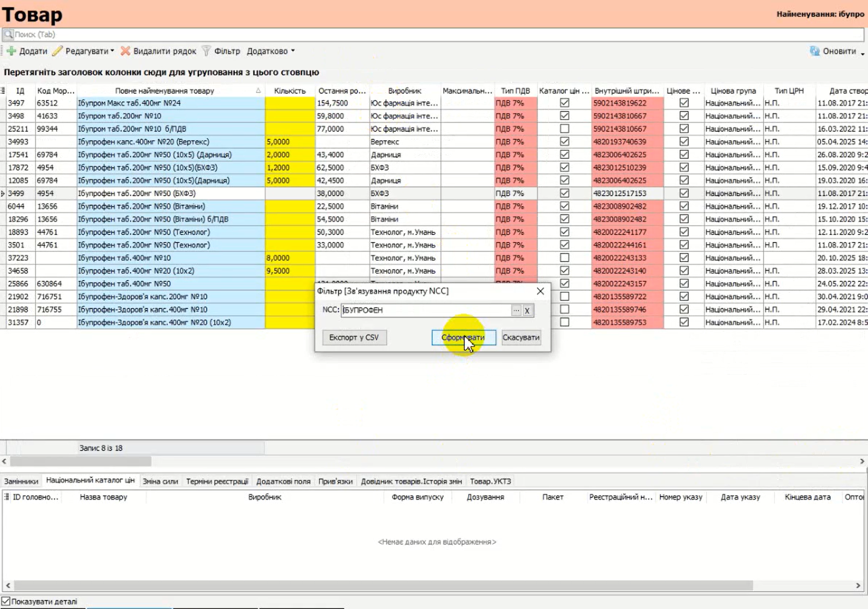This screenshot has height=609, width=868.
Task: Uncheck catalog box for Ібупром Макс таб.400мг №24 row
Action: coord(564,103)
